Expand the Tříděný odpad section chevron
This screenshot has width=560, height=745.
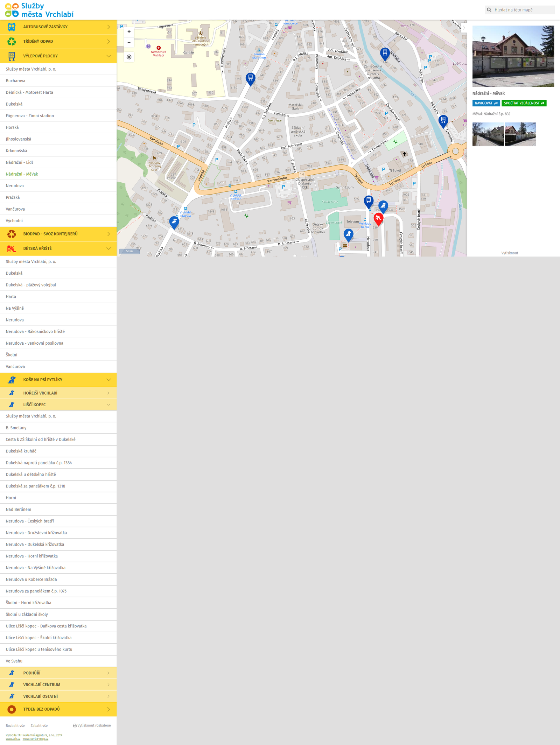(x=108, y=41)
